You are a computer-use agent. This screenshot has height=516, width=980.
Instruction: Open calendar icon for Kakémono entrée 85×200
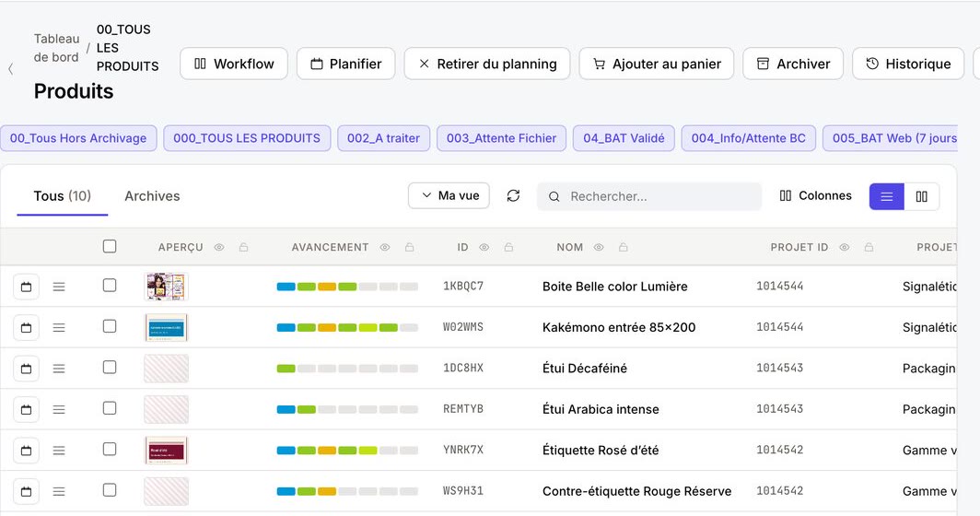click(26, 327)
